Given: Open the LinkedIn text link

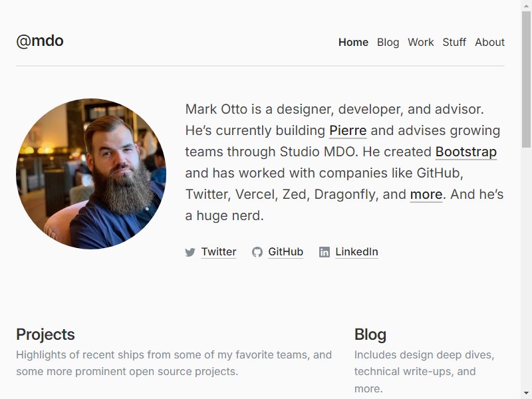Looking at the screenshot, I should [356, 252].
